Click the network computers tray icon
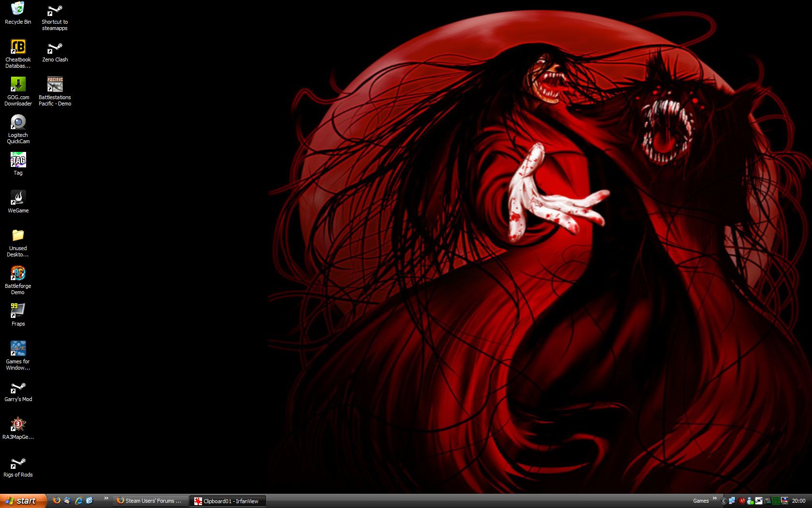The width and height of the screenshot is (812, 508). 732,501
